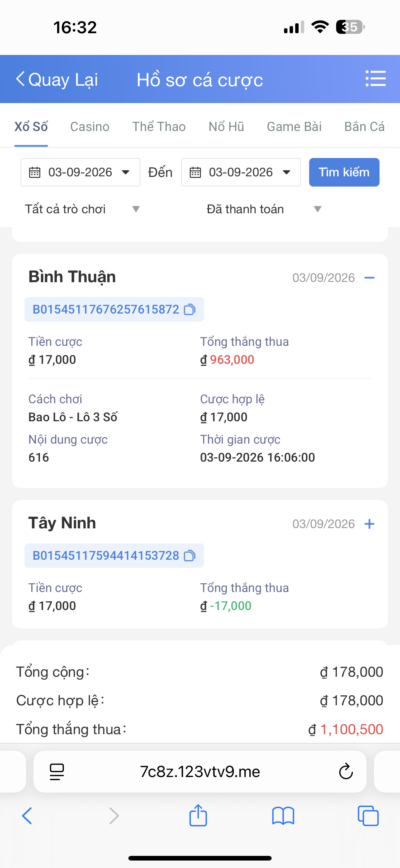The image size is (400, 868).
Task: Tap Quay Lại to go back
Action: point(57,79)
